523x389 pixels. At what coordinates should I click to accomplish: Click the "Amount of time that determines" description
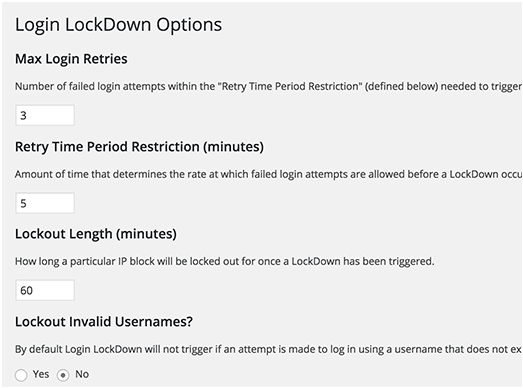pos(268,174)
